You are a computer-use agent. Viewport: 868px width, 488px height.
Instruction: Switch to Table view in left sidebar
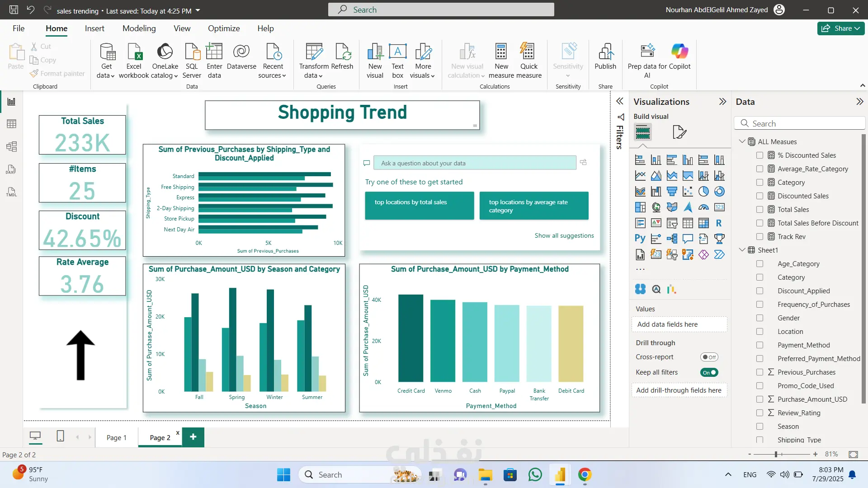click(12, 124)
